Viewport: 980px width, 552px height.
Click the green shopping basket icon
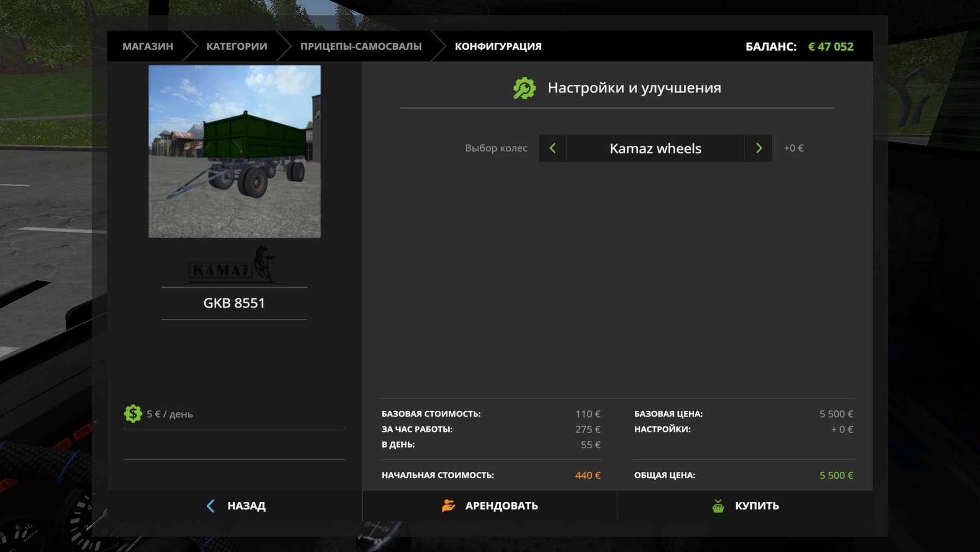tap(718, 506)
